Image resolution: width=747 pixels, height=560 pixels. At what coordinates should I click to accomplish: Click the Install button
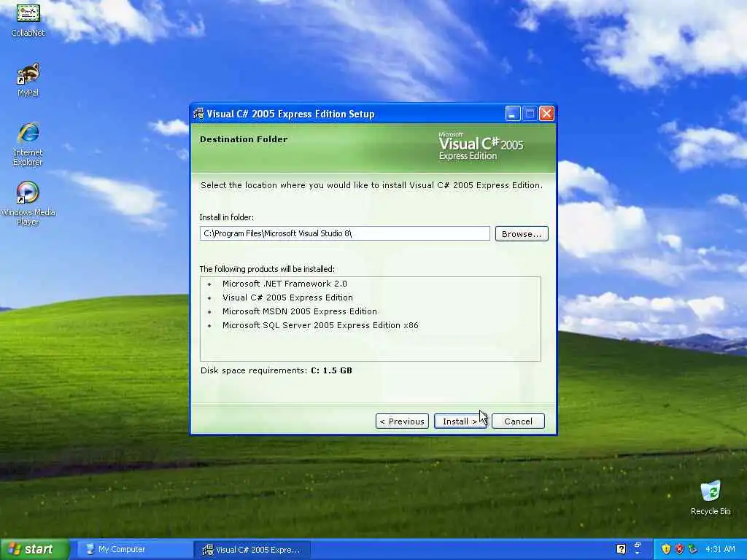(x=460, y=421)
